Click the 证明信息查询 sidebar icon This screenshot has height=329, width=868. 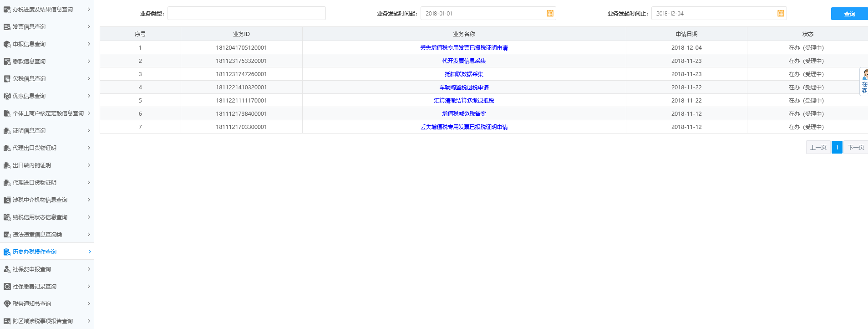tap(7, 131)
